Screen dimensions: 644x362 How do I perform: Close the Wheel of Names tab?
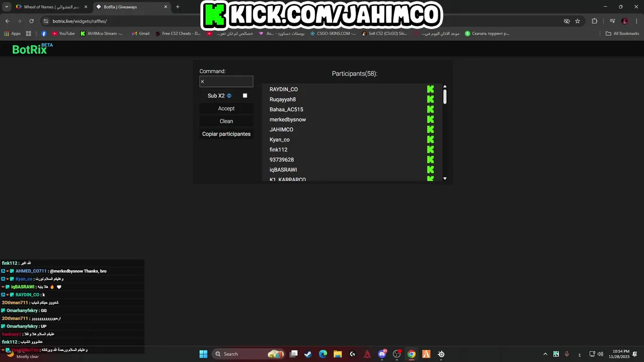click(86, 7)
